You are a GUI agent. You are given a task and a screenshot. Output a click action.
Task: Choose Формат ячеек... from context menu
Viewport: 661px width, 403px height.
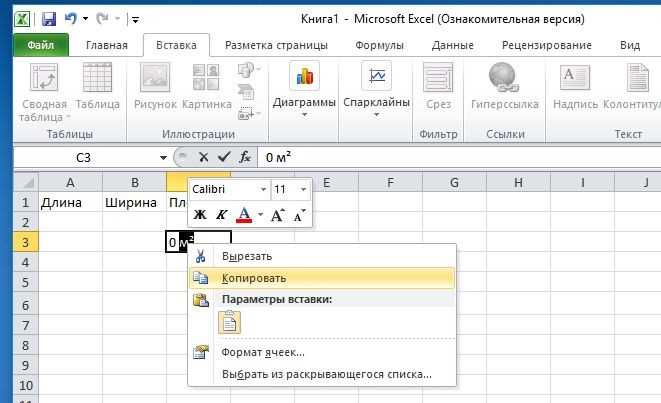tap(322, 352)
